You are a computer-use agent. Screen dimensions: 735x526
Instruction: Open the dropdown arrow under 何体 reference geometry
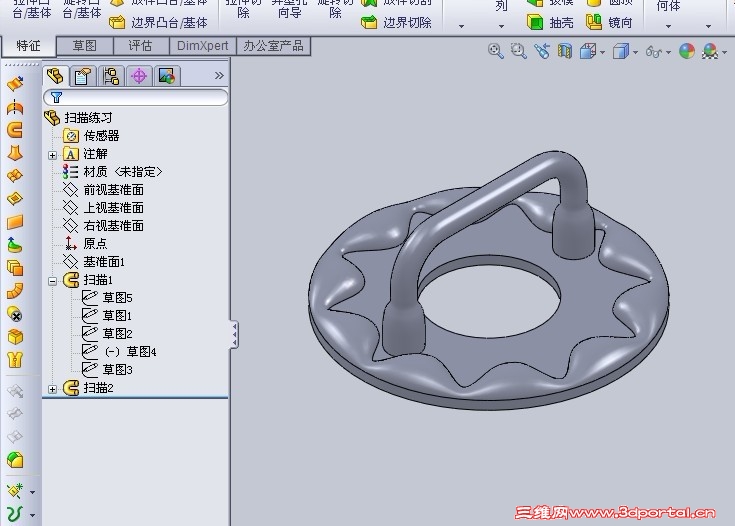(668, 26)
